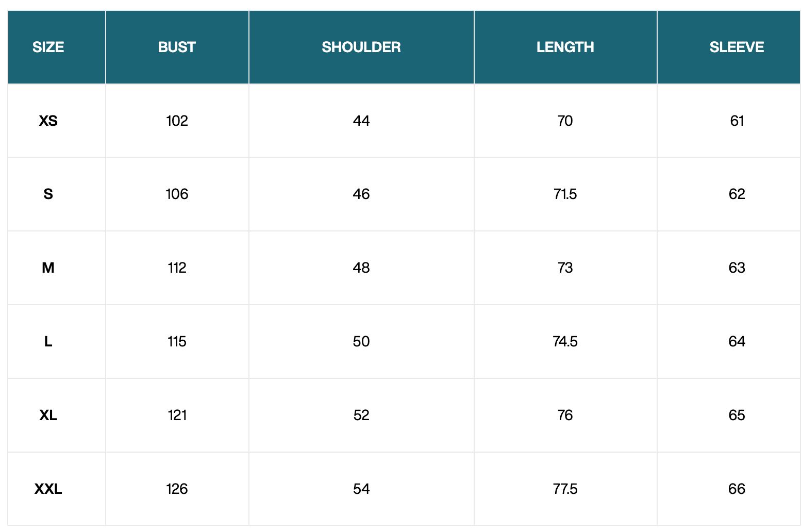802x532 pixels.
Task: Click bust value 121 for XL
Action: pos(177,415)
